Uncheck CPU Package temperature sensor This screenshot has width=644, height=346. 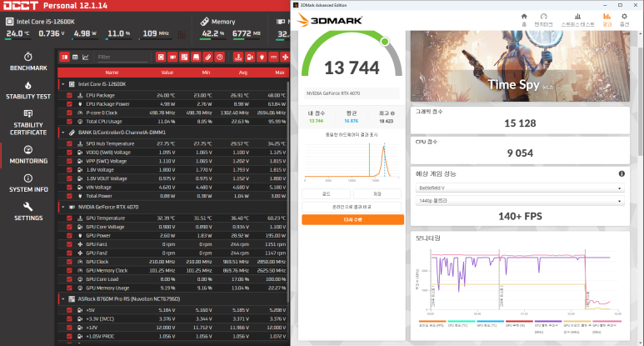click(x=69, y=95)
